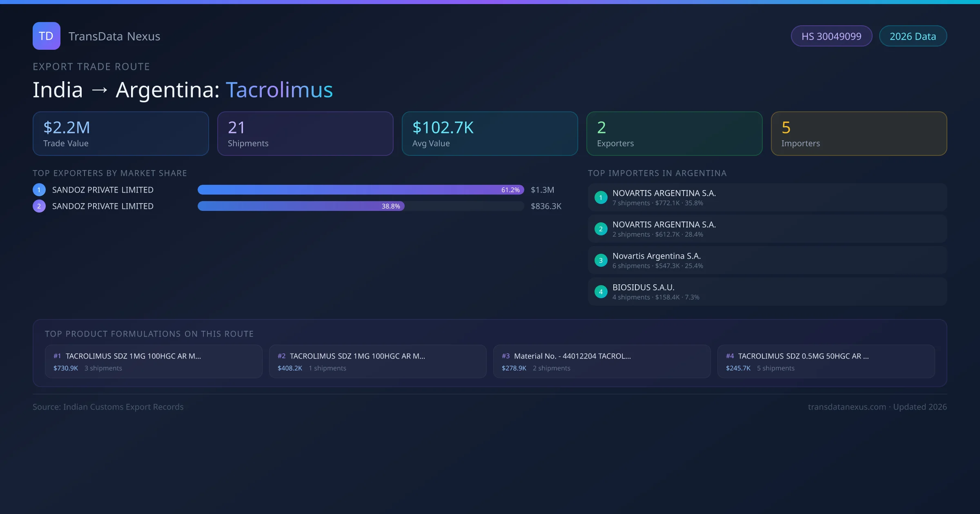The width and height of the screenshot is (980, 514).
Task: Click rank 1 exporter badge icon
Action: click(x=39, y=190)
